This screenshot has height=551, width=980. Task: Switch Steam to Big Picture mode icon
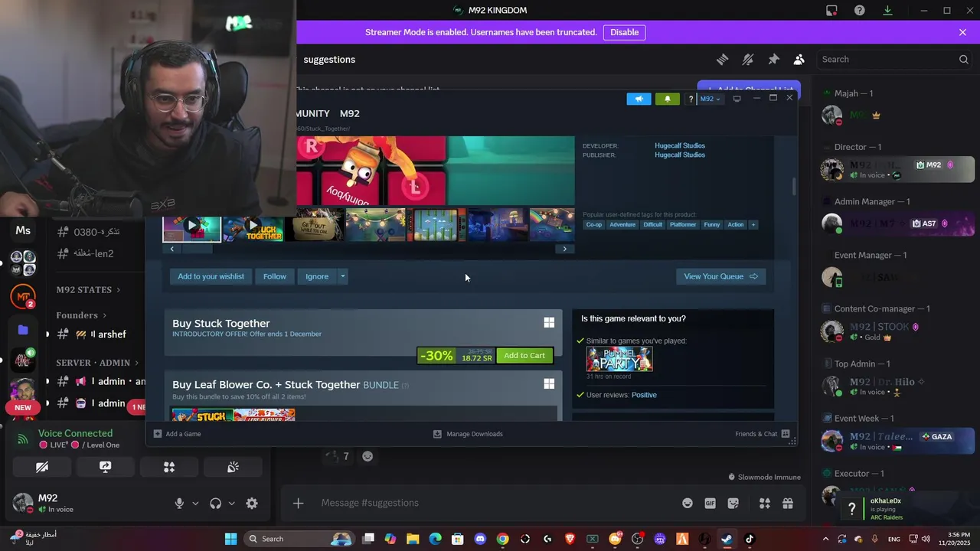(737, 99)
